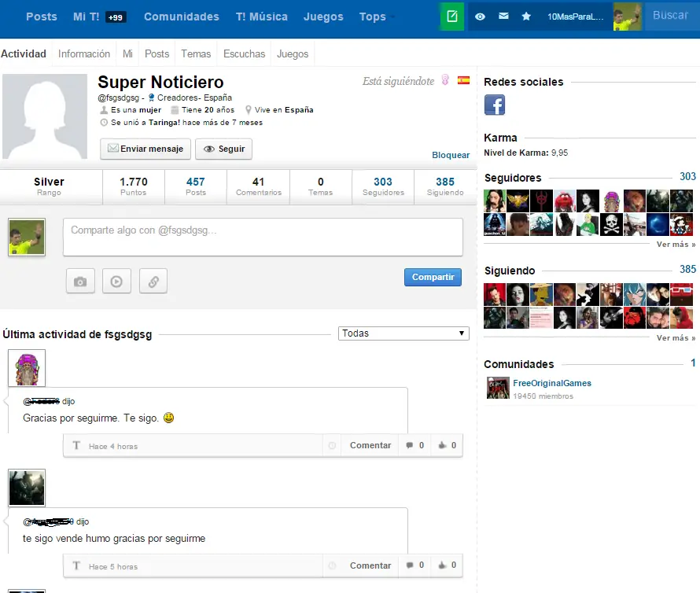Click the T icon beside 'Hace 5 horas'
This screenshot has width=700, height=593.
(x=76, y=565)
